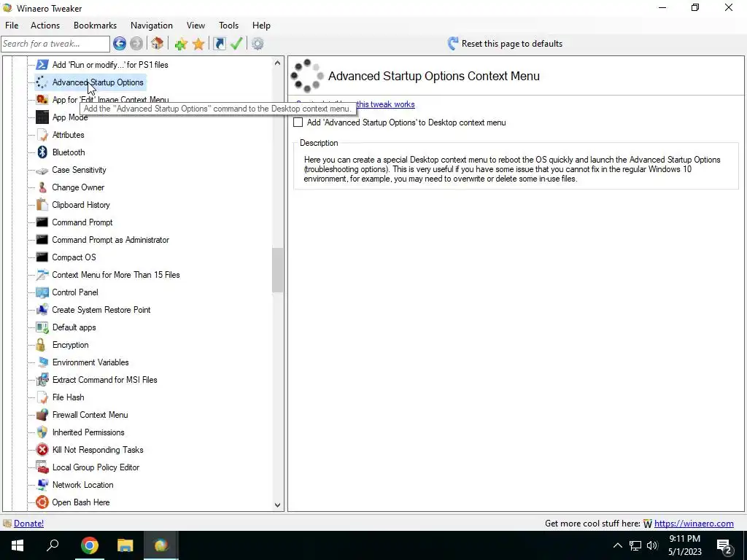Open the Windows Start menu
Screen dimensions: 747x560
pyautogui.click(x=18, y=545)
